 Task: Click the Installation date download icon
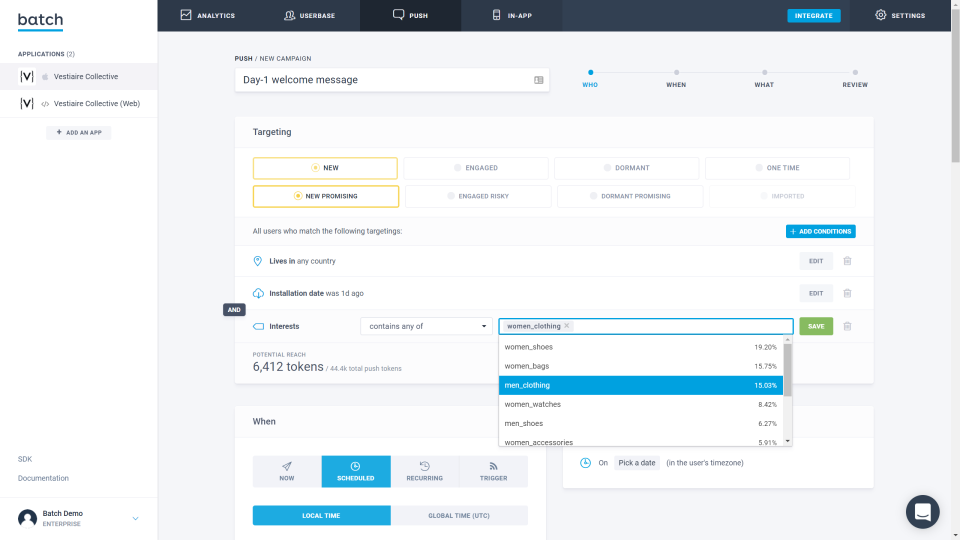point(258,293)
